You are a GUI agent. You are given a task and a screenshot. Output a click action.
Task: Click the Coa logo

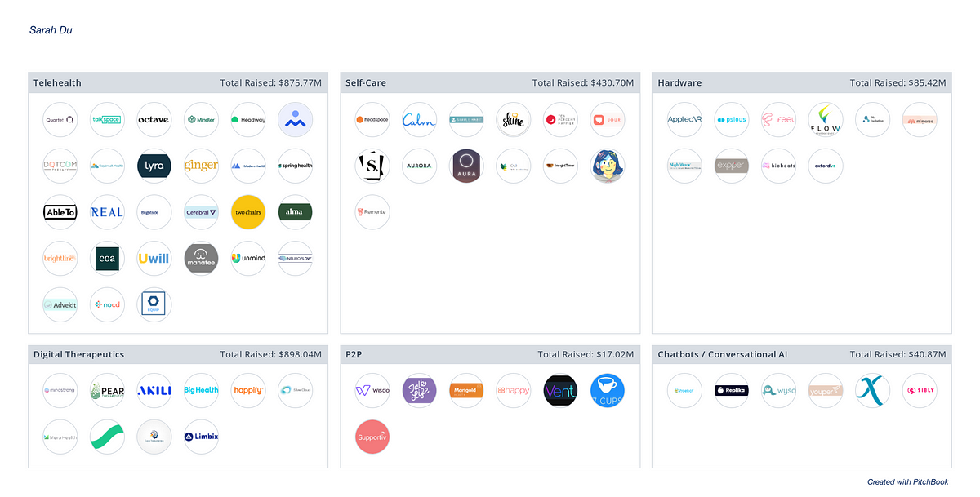107,259
